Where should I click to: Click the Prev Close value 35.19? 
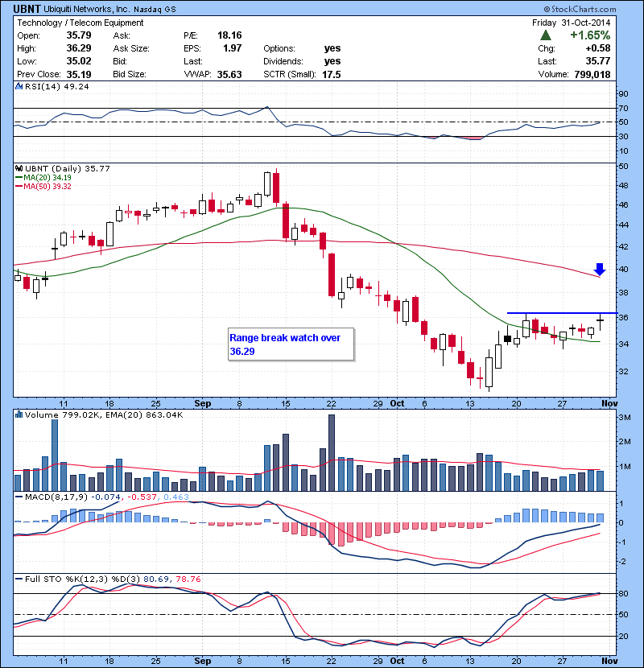pyautogui.click(x=79, y=75)
